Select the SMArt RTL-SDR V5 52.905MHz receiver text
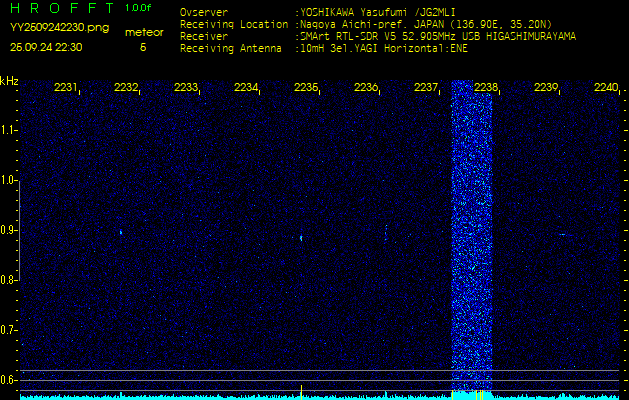 pos(438,37)
